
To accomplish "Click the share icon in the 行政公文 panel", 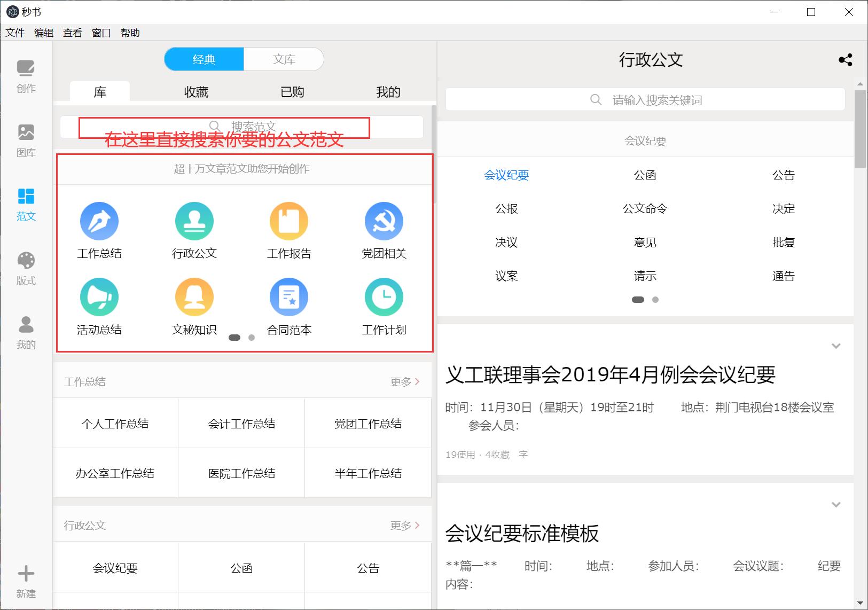I will coord(846,60).
